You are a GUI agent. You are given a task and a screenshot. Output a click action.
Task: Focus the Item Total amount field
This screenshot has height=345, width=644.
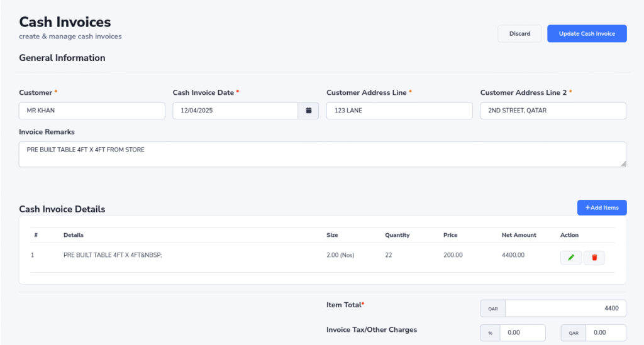pyautogui.click(x=565, y=309)
